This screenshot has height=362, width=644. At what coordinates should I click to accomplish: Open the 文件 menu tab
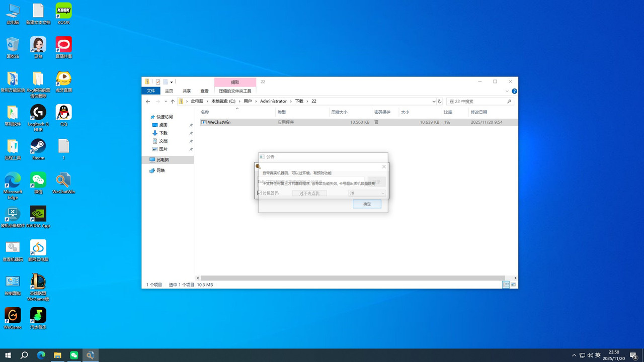151,91
